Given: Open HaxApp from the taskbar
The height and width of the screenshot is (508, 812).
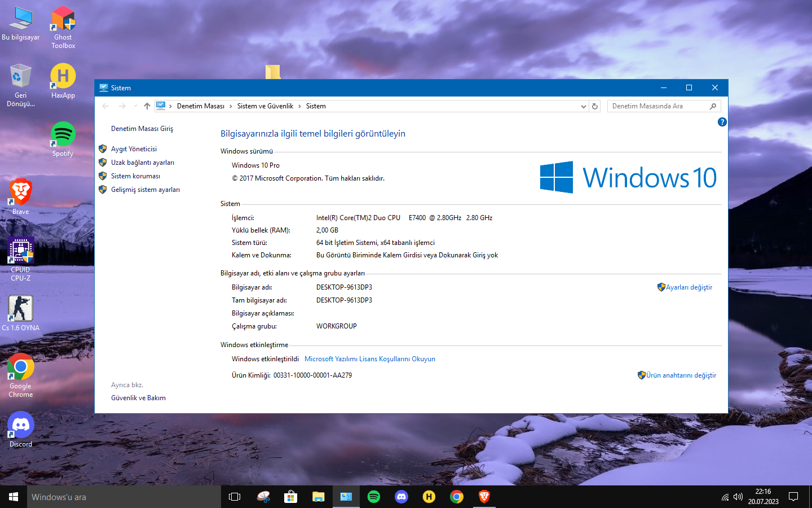Looking at the screenshot, I should tap(429, 497).
